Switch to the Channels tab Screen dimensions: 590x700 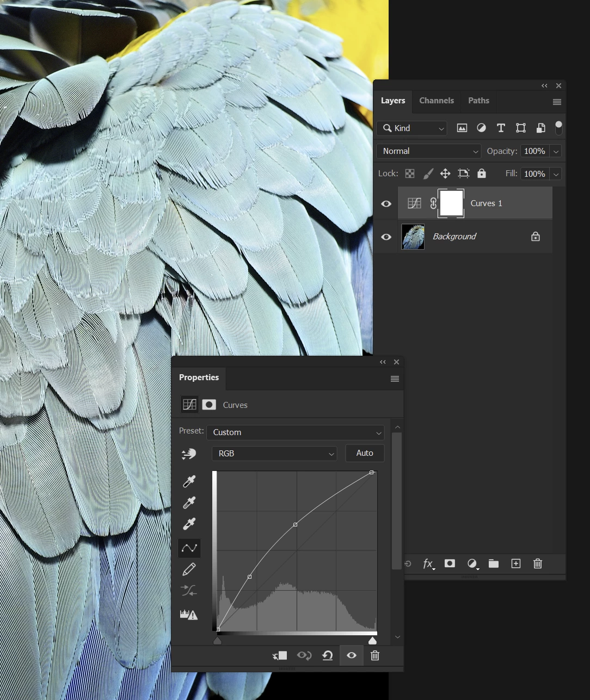(x=437, y=101)
